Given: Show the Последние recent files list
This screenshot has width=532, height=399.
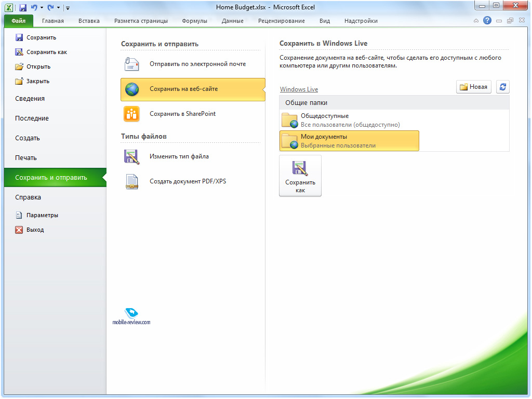Looking at the screenshot, I should point(32,118).
